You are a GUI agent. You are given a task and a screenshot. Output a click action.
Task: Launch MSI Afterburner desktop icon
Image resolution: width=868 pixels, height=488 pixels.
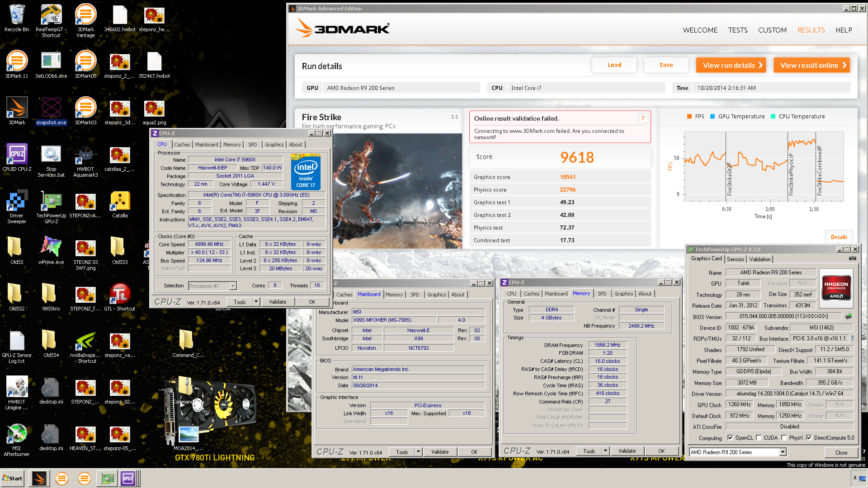(x=17, y=440)
